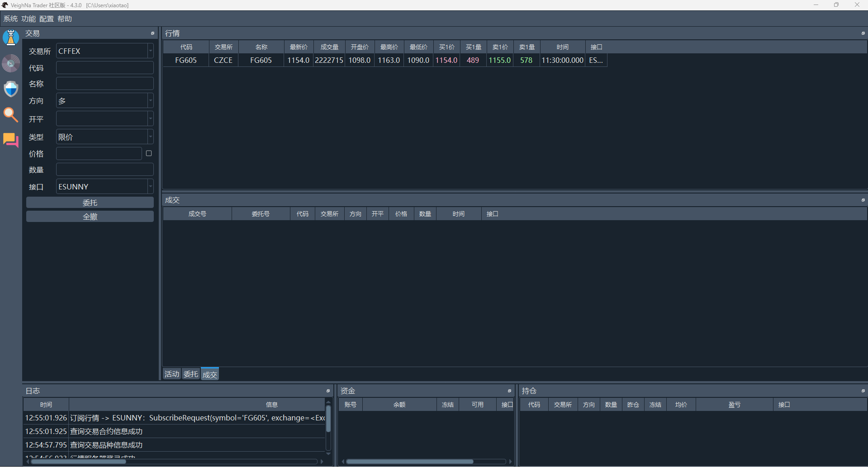The height and width of the screenshot is (467, 868).
Task: Open the 方向 dropdown showing 多
Action: [104, 101]
